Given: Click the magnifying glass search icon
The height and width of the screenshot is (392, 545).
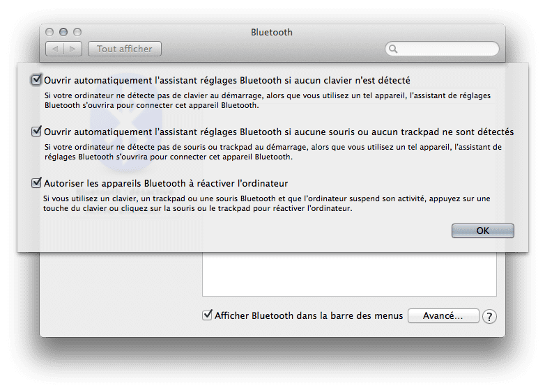Looking at the screenshot, I should point(393,49).
